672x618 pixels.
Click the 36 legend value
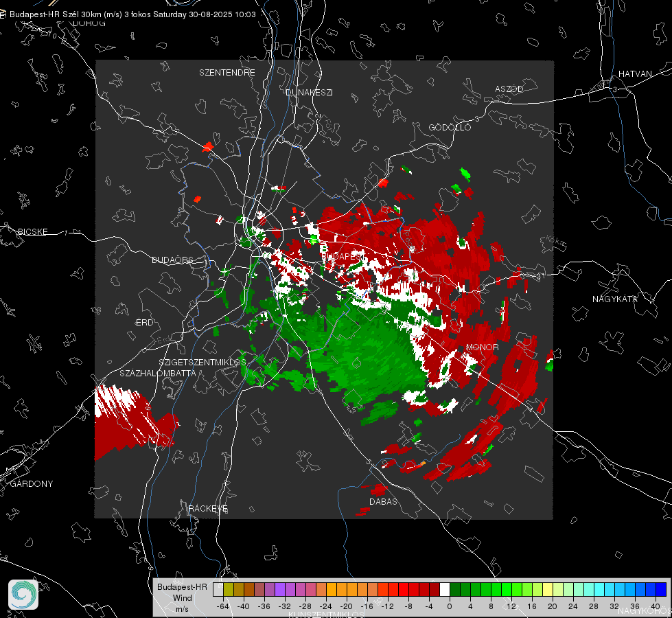(x=635, y=606)
